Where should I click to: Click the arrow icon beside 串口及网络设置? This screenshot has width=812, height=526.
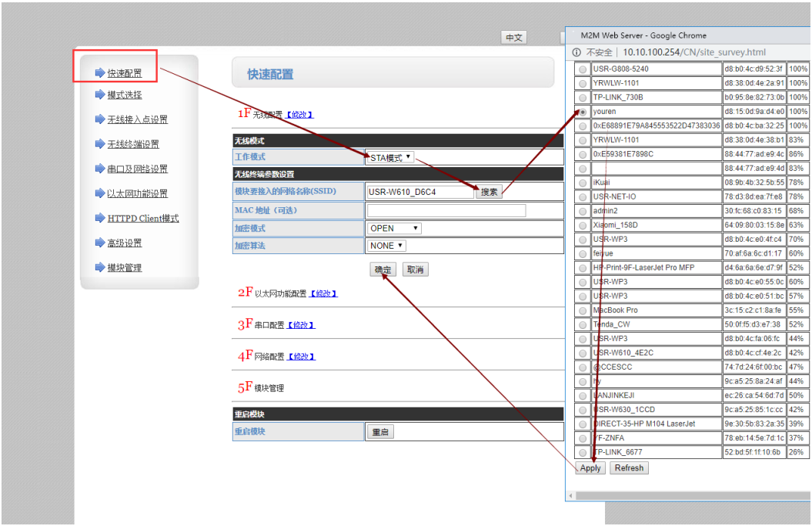click(x=99, y=169)
